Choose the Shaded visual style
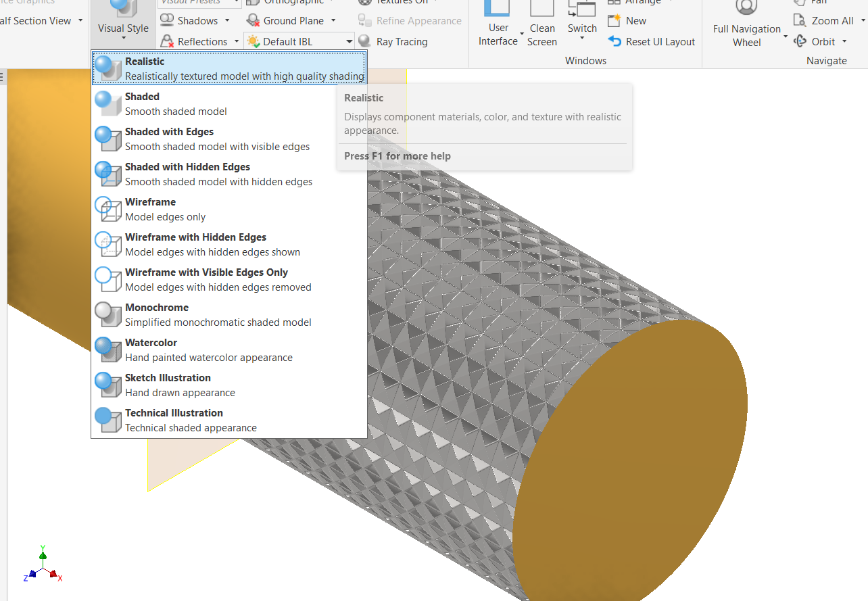Viewport: 868px width, 601px height. pyautogui.click(x=229, y=103)
